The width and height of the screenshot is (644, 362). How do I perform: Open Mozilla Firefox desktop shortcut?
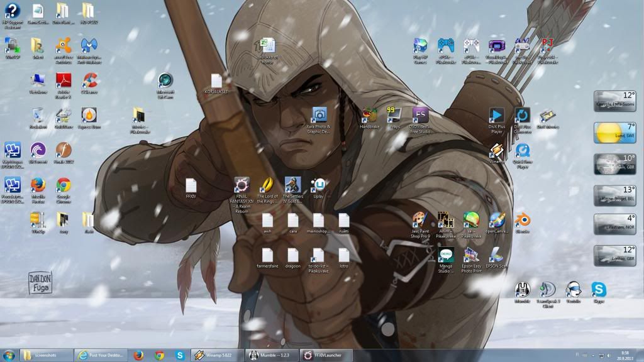[x=38, y=190]
